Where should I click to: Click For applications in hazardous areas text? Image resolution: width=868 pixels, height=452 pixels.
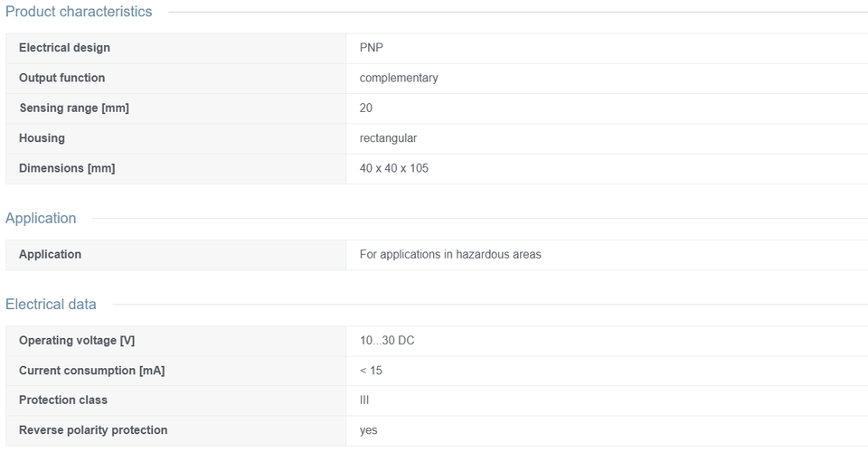coord(450,255)
